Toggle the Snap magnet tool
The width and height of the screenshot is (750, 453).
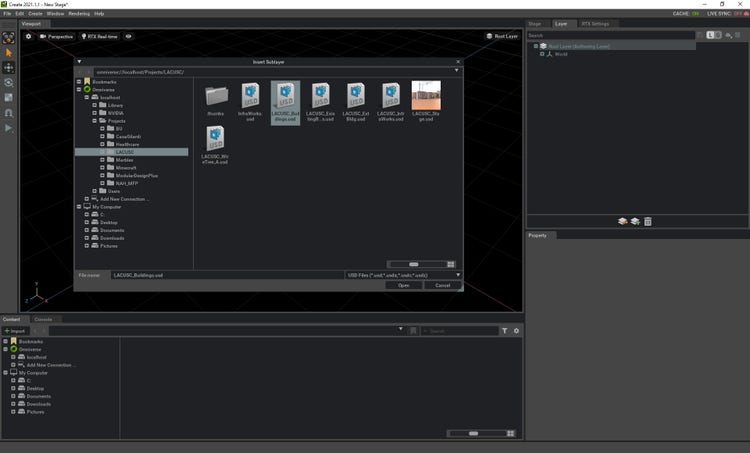click(9, 113)
